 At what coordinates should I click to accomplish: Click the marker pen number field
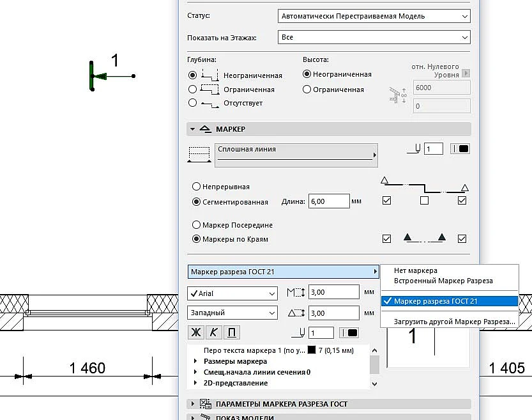point(321,333)
